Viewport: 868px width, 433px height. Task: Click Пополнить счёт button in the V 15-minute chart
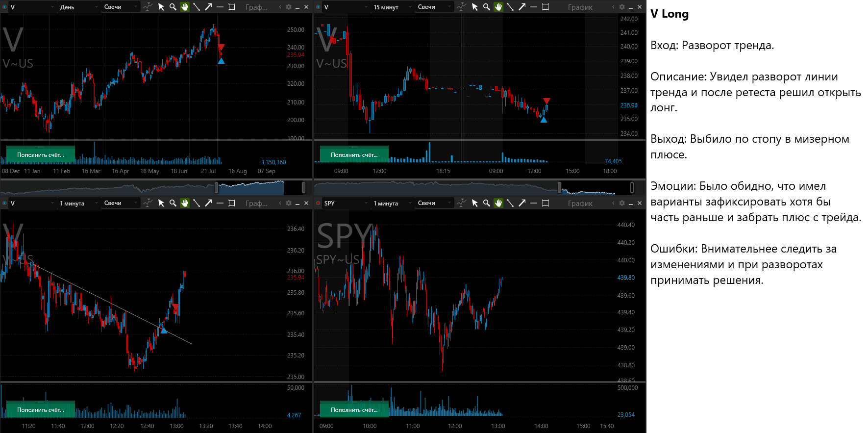[x=354, y=154]
